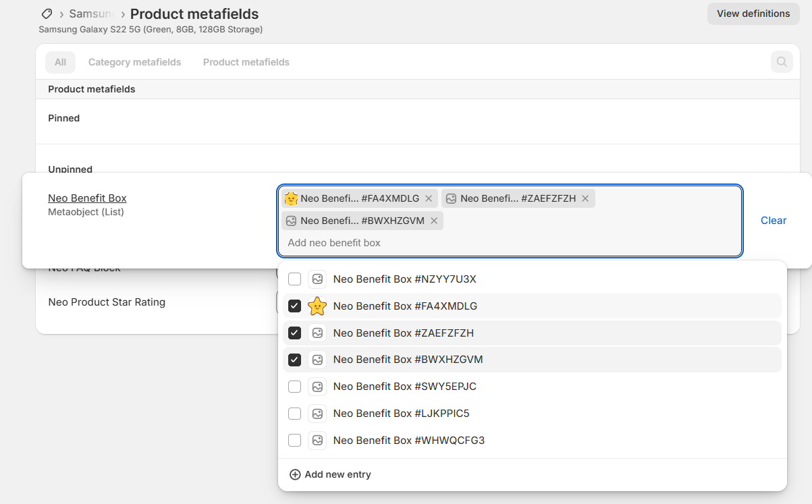
Task: Click the Neo Product Star Rating label
Action: pos(107,302)
